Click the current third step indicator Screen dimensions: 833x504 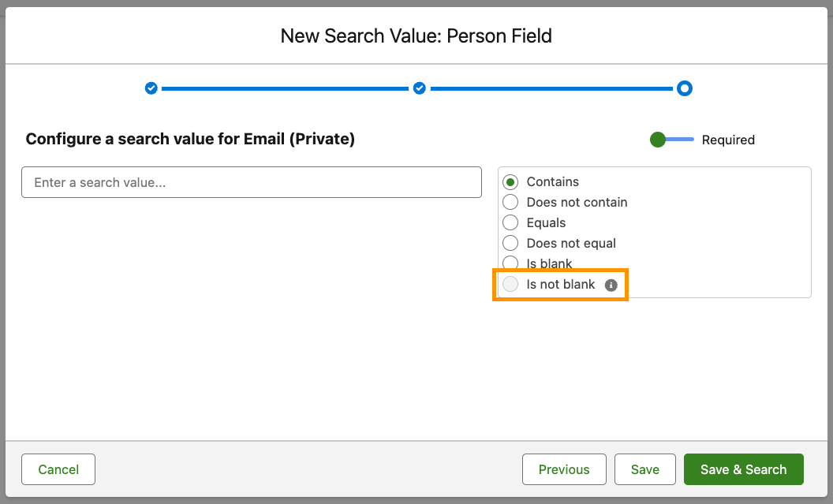pos(685,88)
